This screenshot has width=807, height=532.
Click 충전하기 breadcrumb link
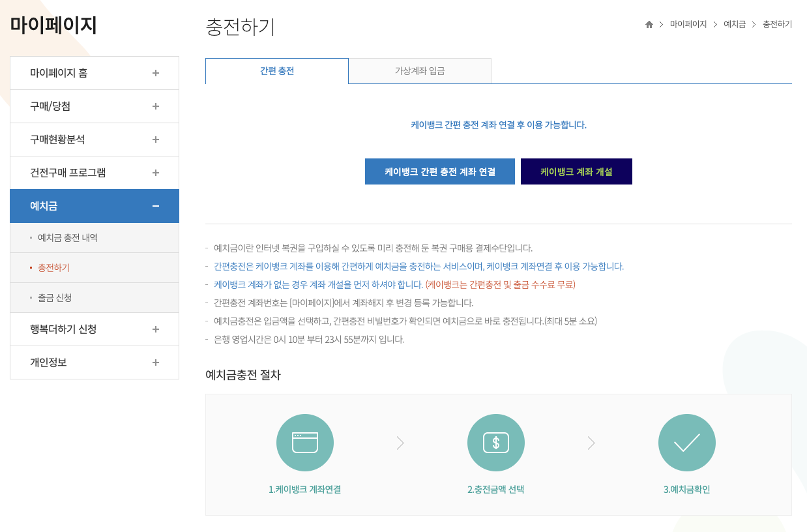(x=778, y=24)
